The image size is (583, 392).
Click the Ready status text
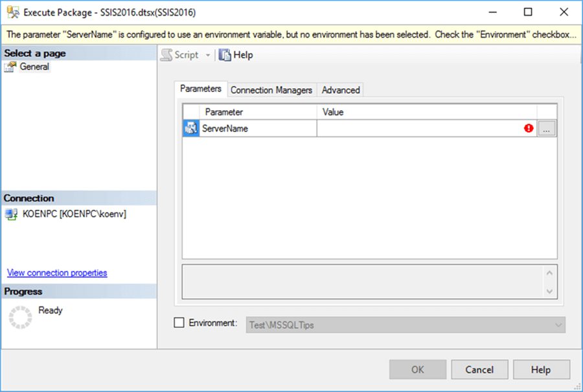[x=50, y=310]
